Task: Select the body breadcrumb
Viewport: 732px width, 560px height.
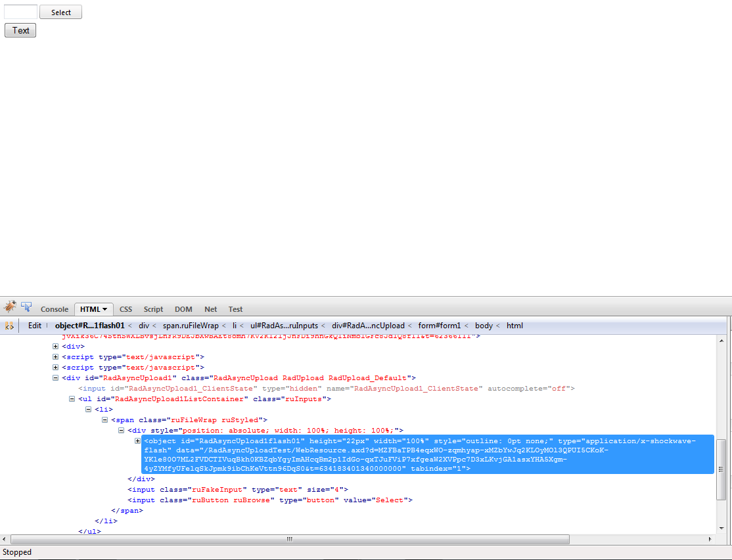Action: [x=484, y=326]
